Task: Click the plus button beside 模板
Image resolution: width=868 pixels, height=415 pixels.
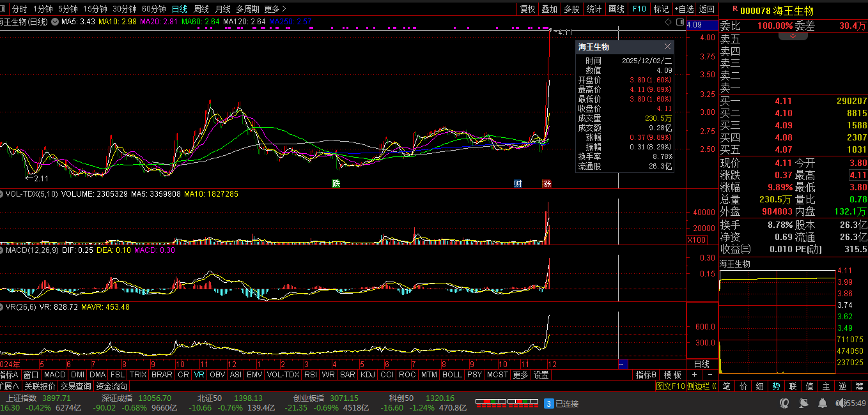Action: pos(694,375)
